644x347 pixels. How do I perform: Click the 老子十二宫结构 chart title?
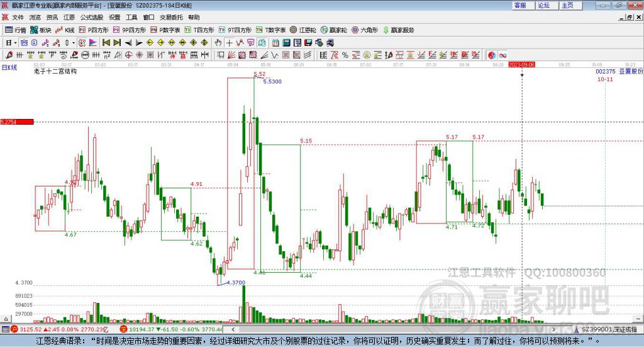tap(55, 71)
